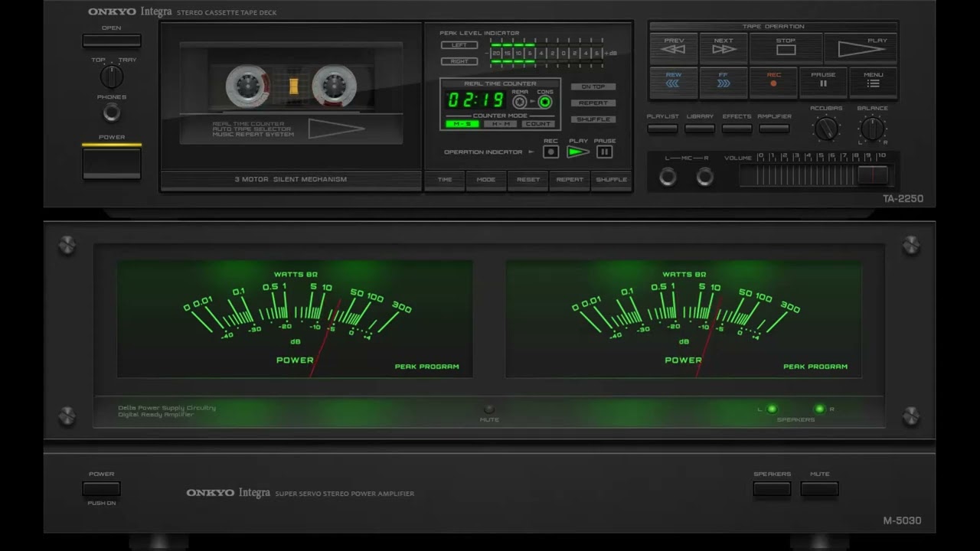Rewind with the REW button
The image size is (980, 551).
(x=674, y=83)
